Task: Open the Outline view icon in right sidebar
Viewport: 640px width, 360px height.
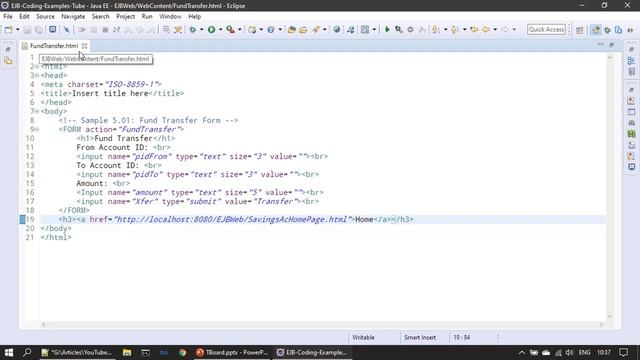Action: tap(631, 61)
